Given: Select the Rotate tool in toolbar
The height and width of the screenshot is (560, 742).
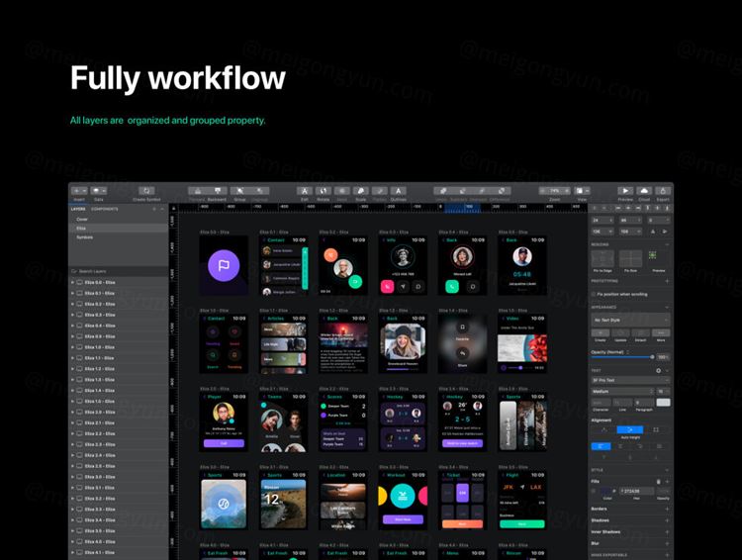Looking at the screenshot, I should [324, 190].
